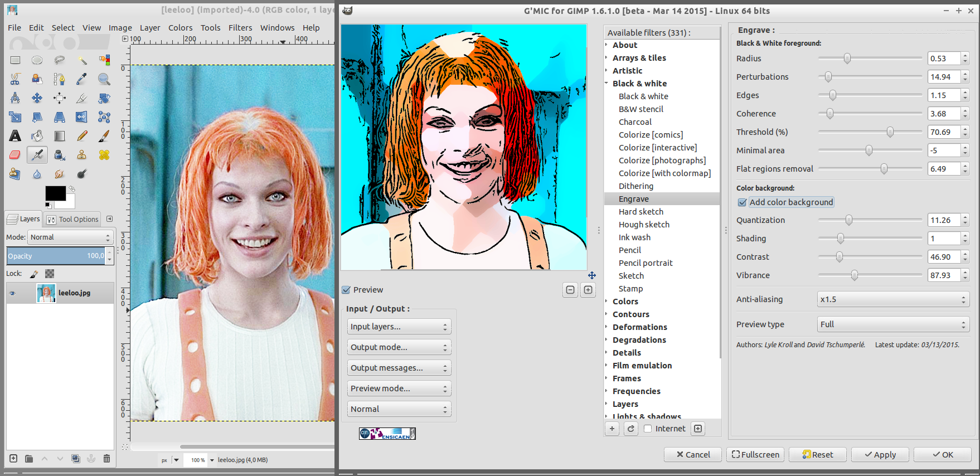980x476 pixels.
Task: Pick the Paintbrush tool
Action: [104, 136]
